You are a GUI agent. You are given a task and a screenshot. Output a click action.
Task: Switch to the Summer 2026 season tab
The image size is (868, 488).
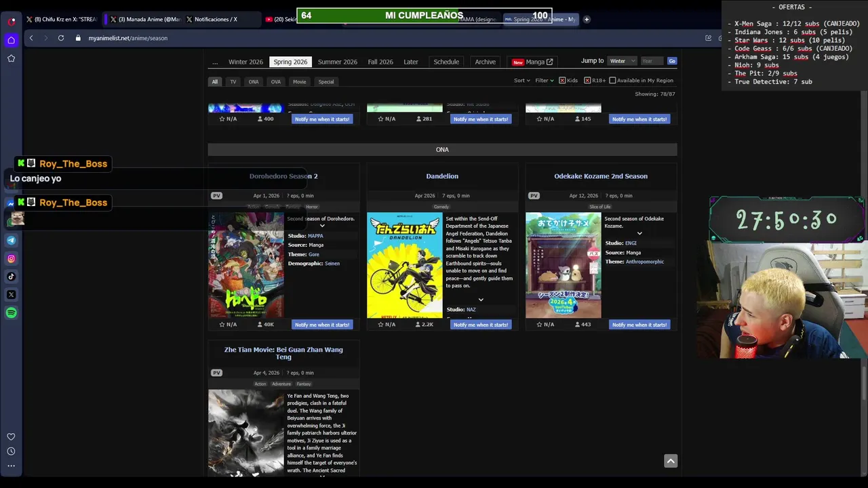coord(338,62)
